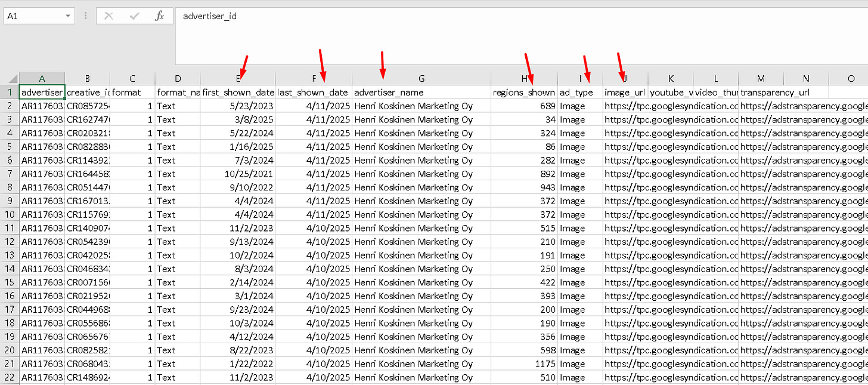Click creative id cell CR085725 in row 2
The image size is (868, 385).
coord(88,106)
